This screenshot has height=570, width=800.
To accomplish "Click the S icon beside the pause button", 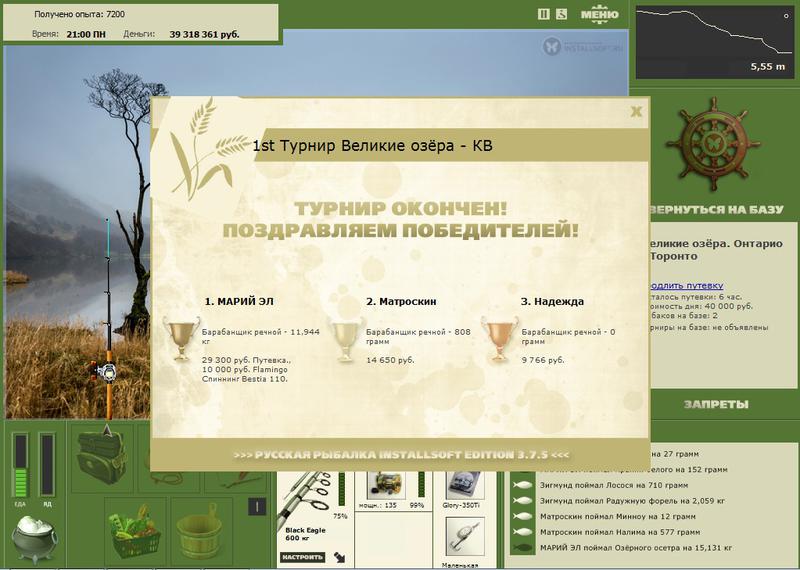I will click(x=561, y=14).
